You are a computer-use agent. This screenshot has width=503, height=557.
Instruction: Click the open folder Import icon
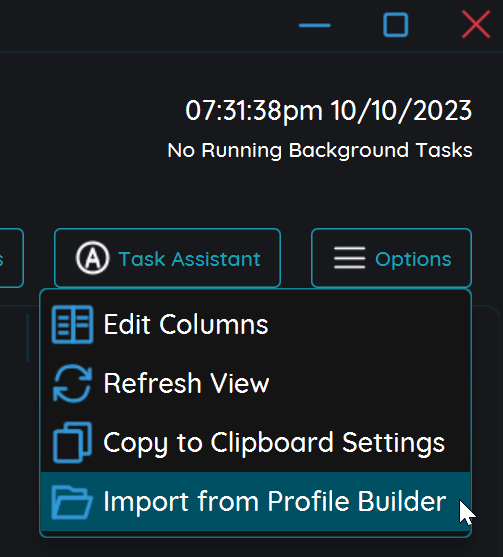(72, 502)
